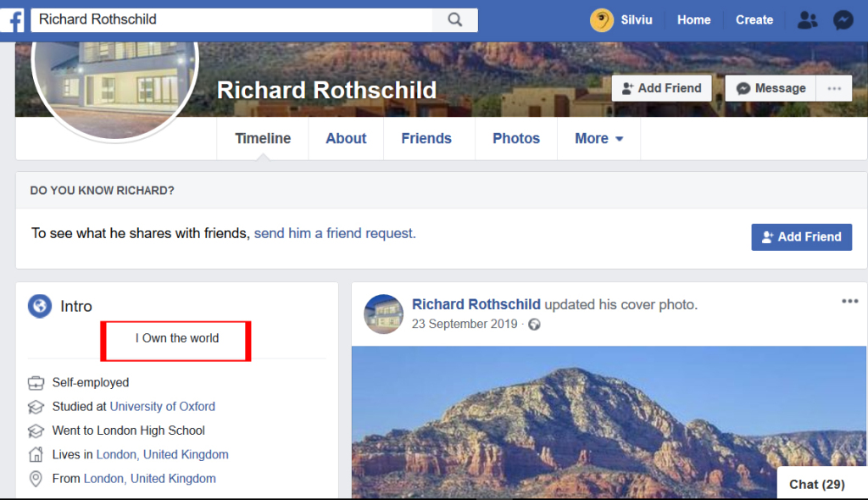Open the Friends tab

coord(426,138)
